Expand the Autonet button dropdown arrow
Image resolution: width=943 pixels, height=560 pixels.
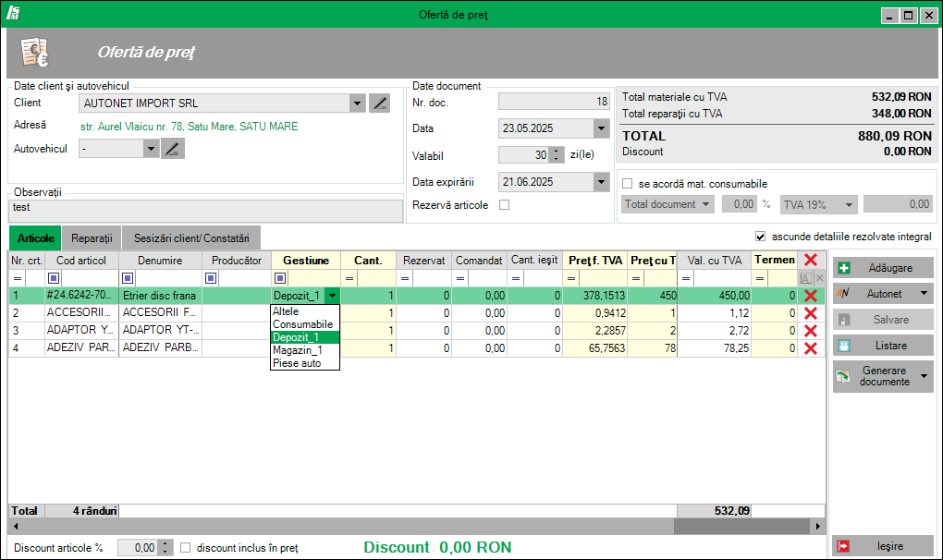[x=924, y=293]
